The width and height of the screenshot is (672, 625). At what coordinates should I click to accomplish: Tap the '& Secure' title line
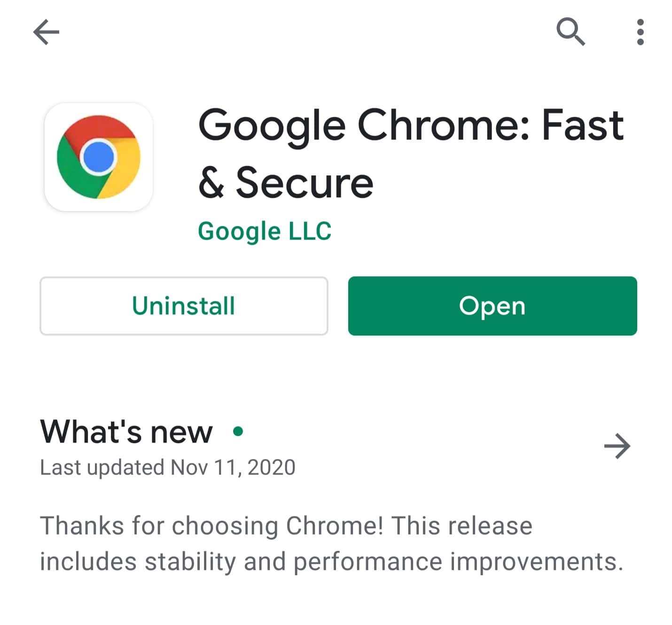coord(286,183)
